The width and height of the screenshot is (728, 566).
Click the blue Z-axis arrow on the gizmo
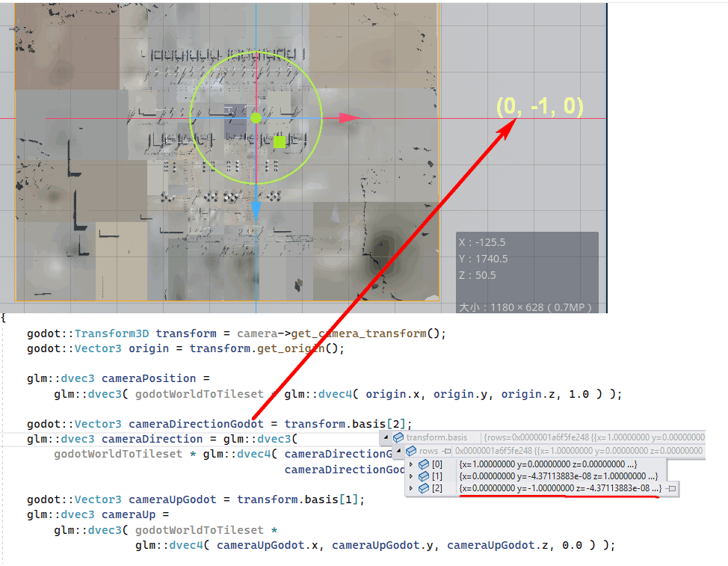point(256,209)
